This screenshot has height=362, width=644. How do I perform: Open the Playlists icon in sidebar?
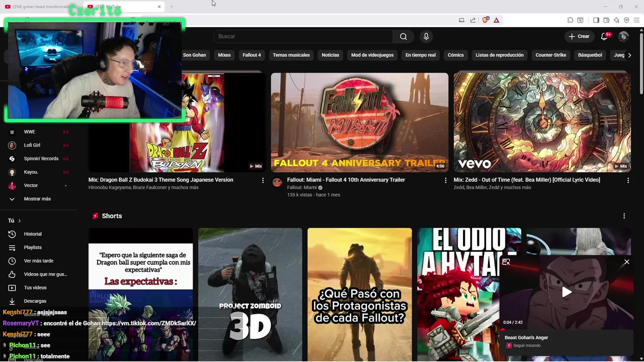coord(12,247)
